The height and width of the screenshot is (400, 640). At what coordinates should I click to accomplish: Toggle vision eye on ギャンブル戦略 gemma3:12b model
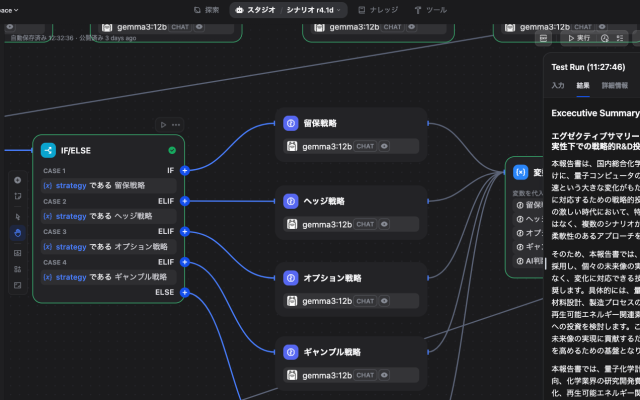coord(384,375)
